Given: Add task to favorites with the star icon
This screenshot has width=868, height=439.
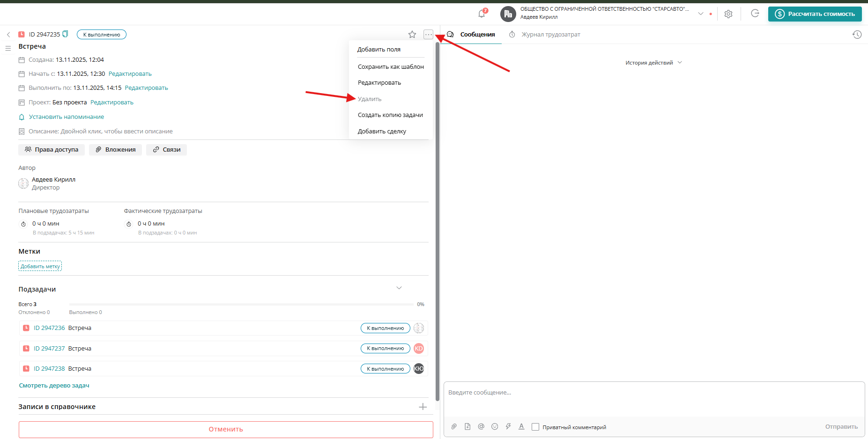Looking at the screenshot, I should 412,35.
